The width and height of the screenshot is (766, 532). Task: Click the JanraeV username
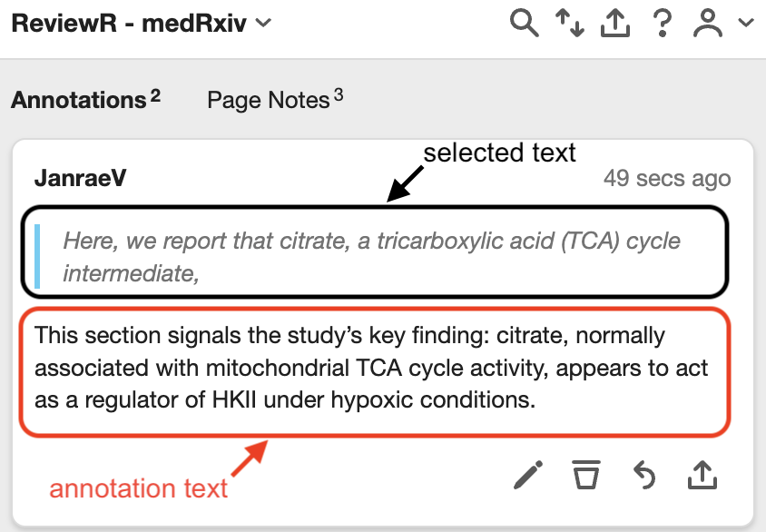80,178
